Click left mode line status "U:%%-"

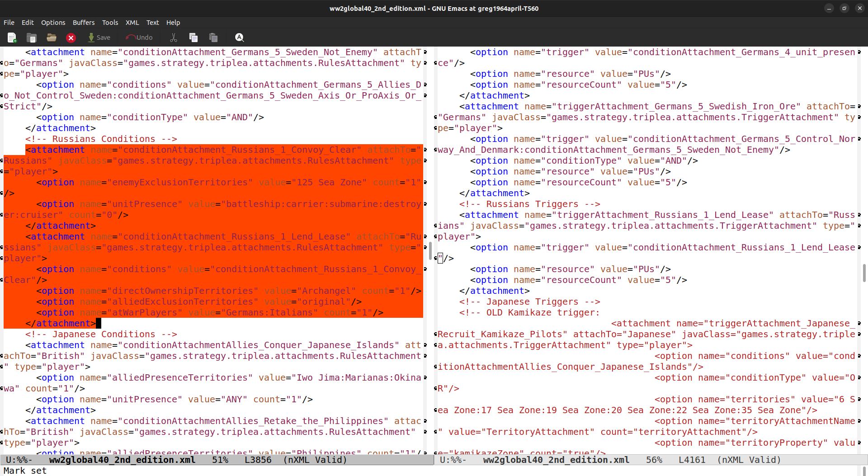(x=19, y=460)
